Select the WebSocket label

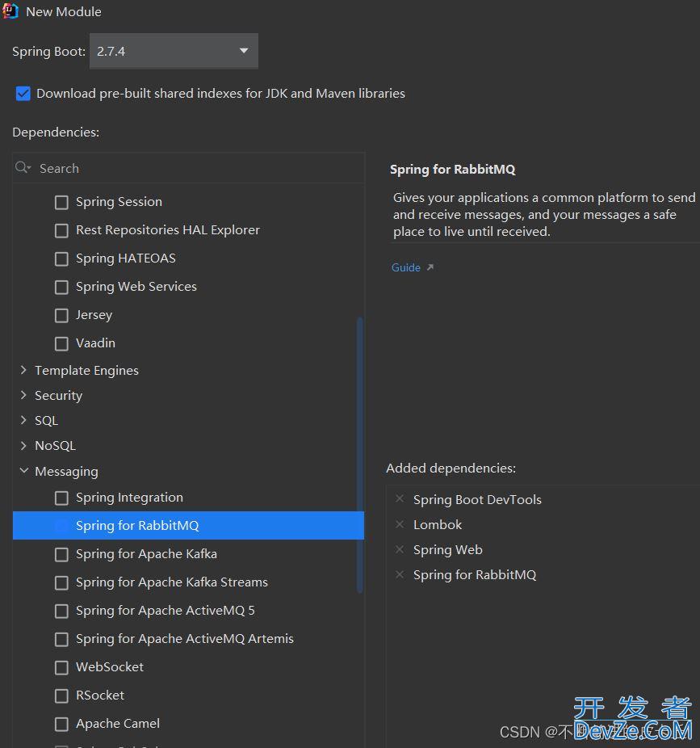pyautogui.click(x=110, y=667)
